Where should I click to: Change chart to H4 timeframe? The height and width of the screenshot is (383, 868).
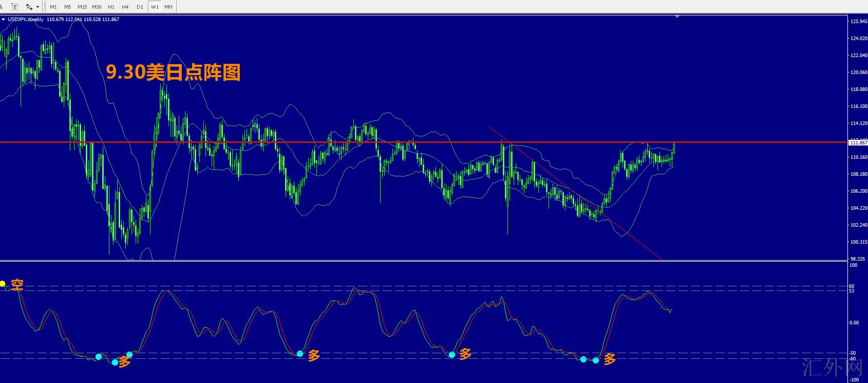click(x=125, y=7)
